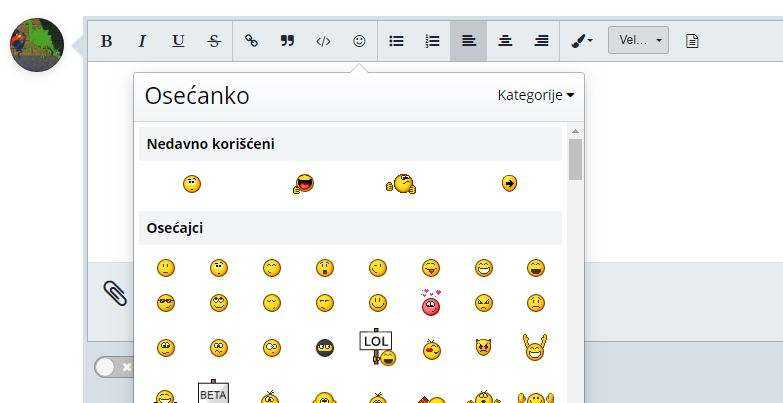
Task: Insert the red face with hearts emoticon
Action: (430, 303)
